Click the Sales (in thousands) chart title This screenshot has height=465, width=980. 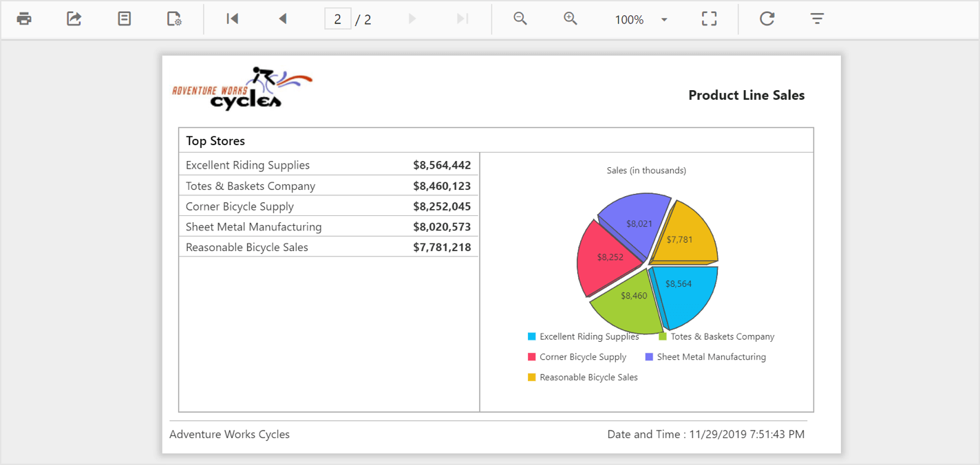[646, 171]
